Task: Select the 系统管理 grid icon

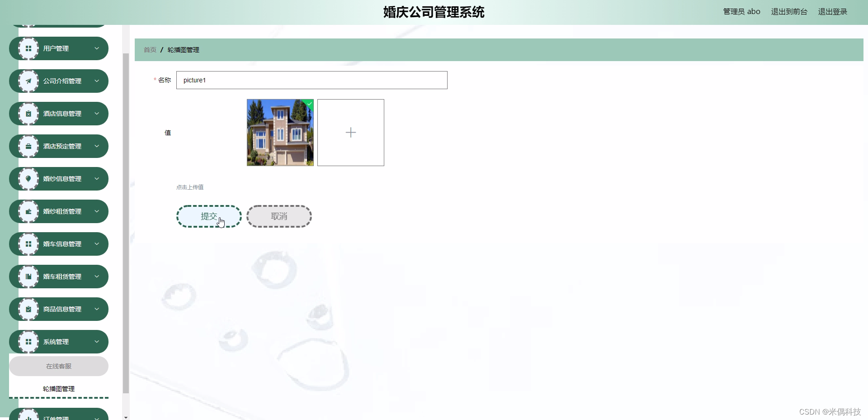Action: [28, 342]
